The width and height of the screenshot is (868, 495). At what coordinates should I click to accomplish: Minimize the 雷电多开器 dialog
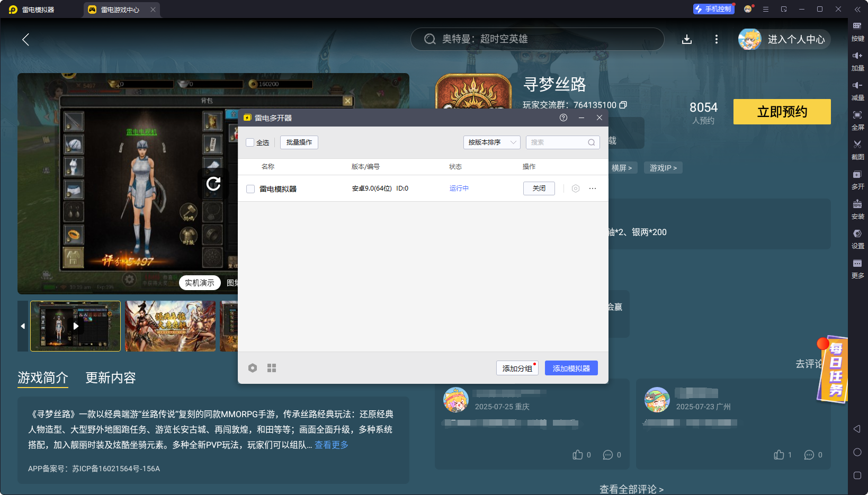point(581,118)
